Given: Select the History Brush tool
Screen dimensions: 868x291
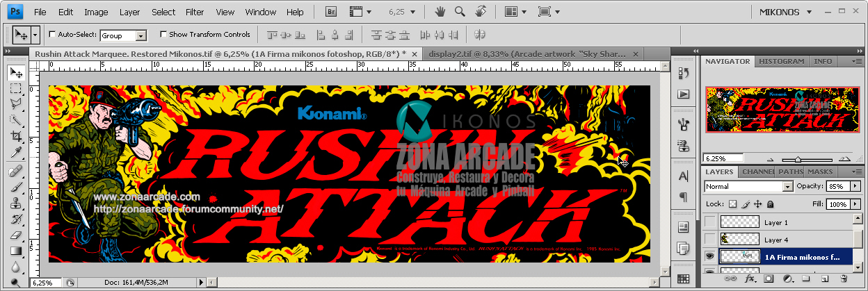Looking at the screenshot, I should coord(15,219).
